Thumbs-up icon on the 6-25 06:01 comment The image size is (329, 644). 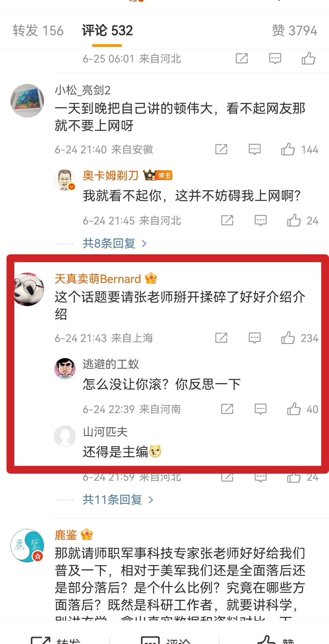pyautogui.click(x=308, y=58)
